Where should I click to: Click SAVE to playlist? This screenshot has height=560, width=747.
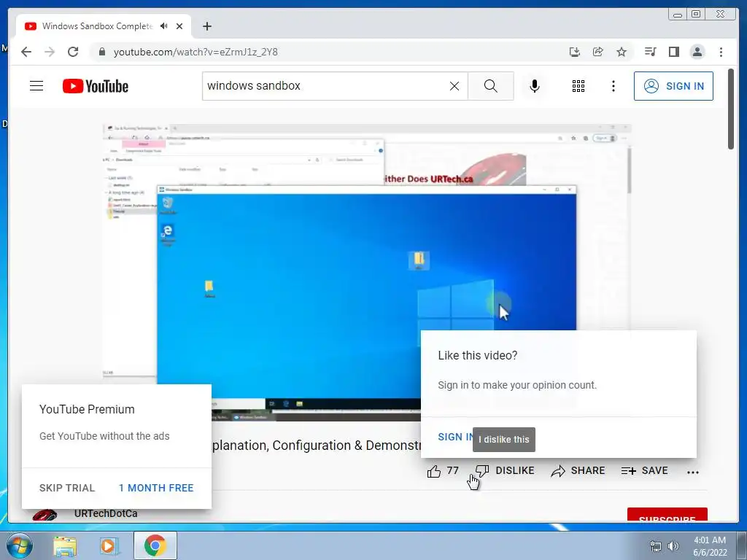coord(645,471)
